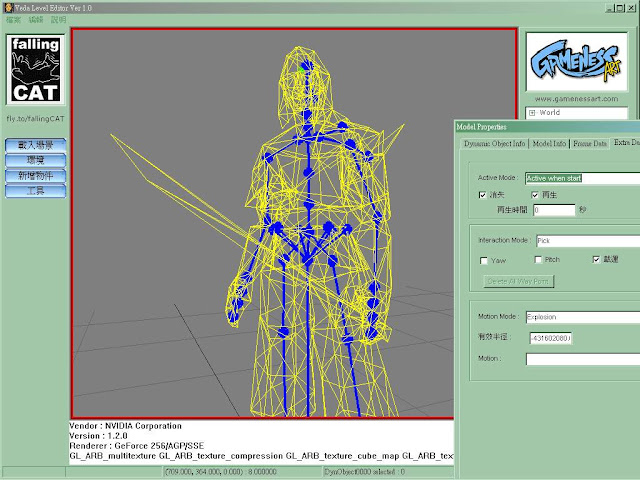
Task: Click the 新增物件 button
Action: pyautogui.click(x=36, y=176)
